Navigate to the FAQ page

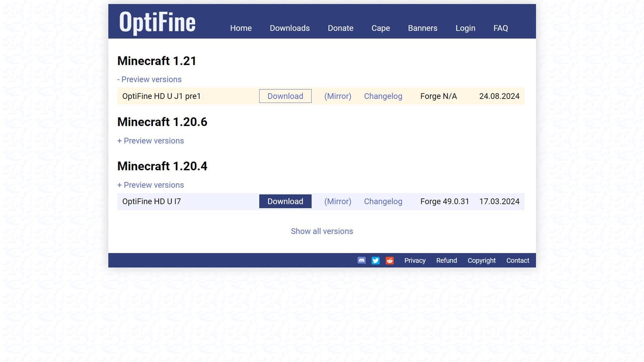pyautogui.click(x=500, y=28)
